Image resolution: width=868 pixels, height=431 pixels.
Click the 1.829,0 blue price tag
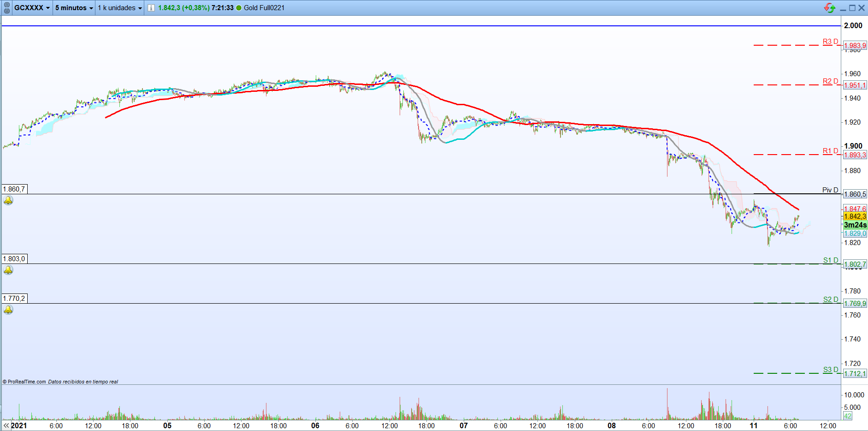855,233
